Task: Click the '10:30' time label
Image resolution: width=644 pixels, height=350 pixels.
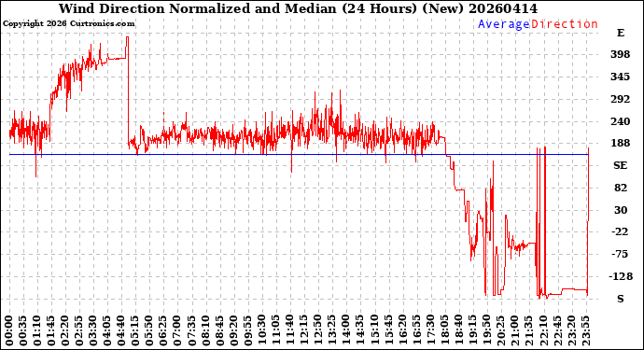Action: point(261,331)
